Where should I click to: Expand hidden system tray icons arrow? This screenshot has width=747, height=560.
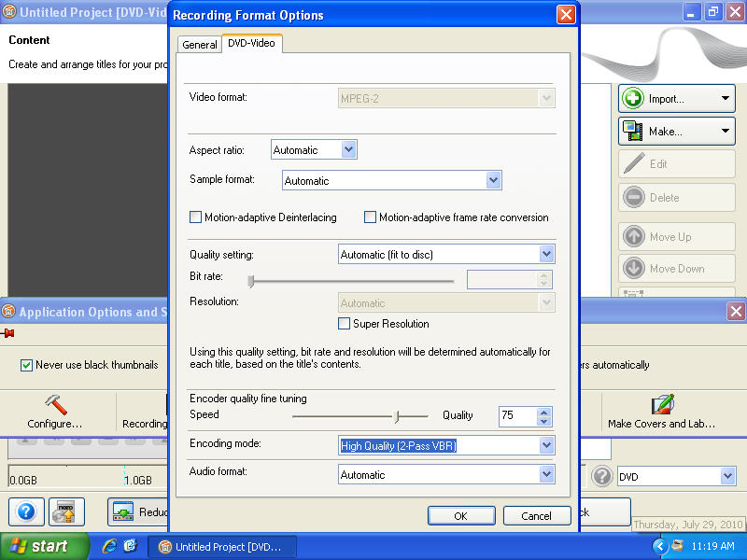coord(660,546)
